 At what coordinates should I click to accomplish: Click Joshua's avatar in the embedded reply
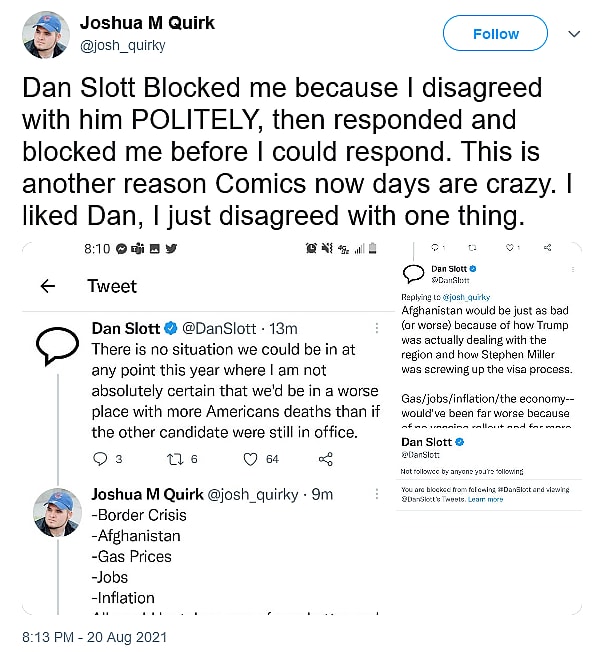pos(56,510)
